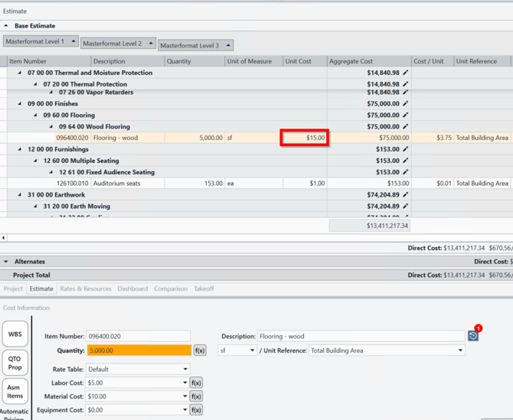Open formula editor for Material Cost
The image size is (513, 420).
point(196,396)
